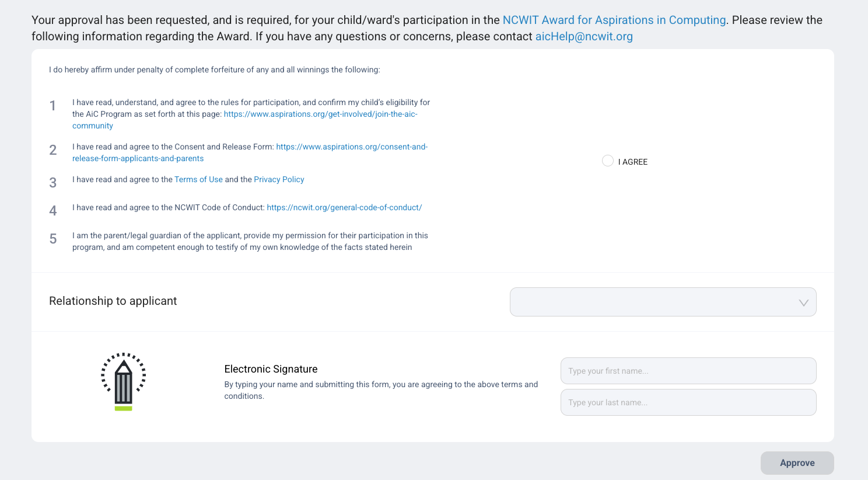Click the number 5 list marker

53,239
